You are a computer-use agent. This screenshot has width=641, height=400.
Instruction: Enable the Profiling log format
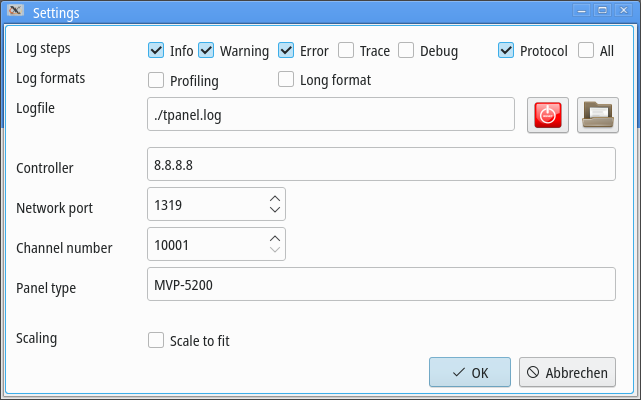tap(156, 80)
